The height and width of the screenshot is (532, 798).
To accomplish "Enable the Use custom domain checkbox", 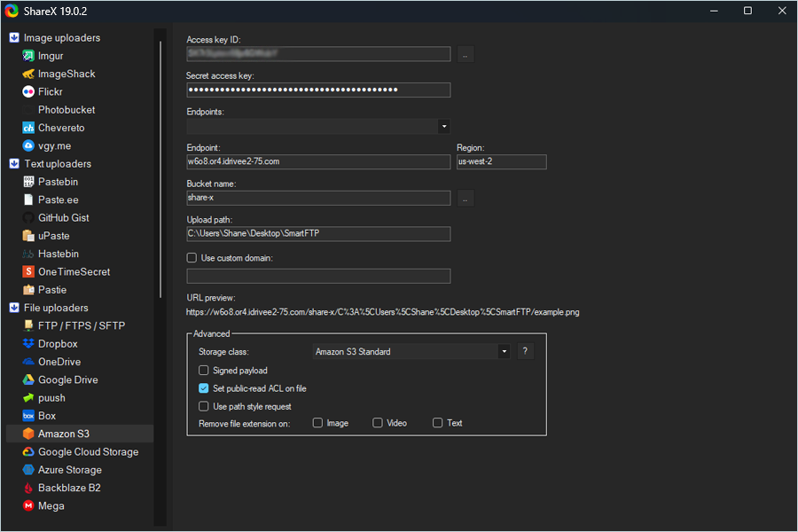I will click(x=192, y=258).
